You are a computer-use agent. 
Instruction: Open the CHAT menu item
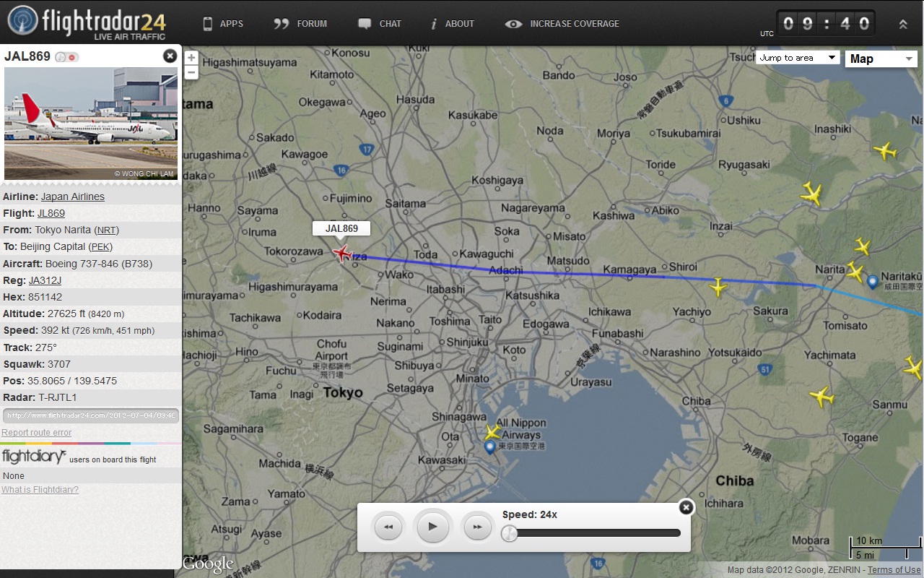380,24
